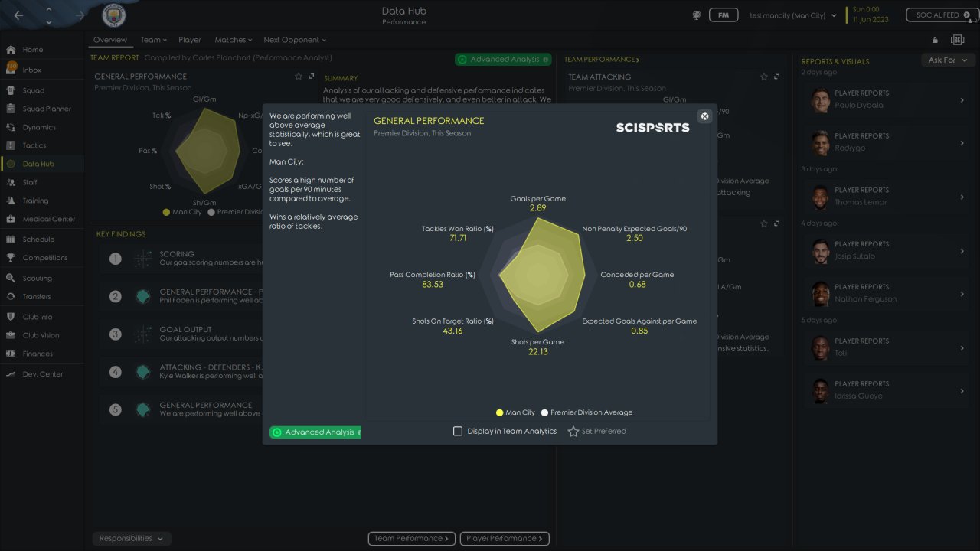Image resolution: width=980 pixels, height=551 pixels.
Task: Tick the Display in Team Analytics checkbox
Action: 458,432
